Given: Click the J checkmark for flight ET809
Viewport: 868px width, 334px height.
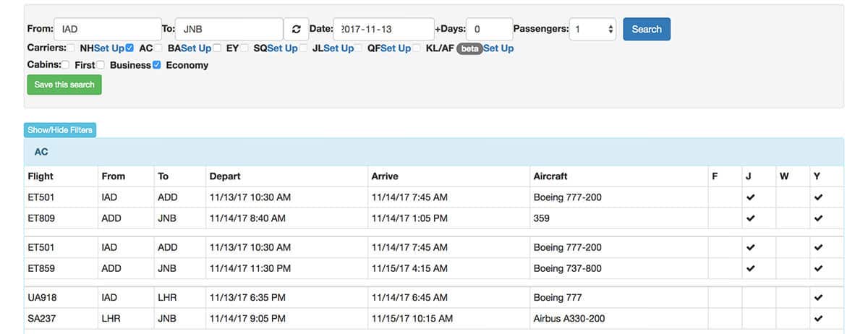Looking at the screenshot, I should [x=750, y=218].
